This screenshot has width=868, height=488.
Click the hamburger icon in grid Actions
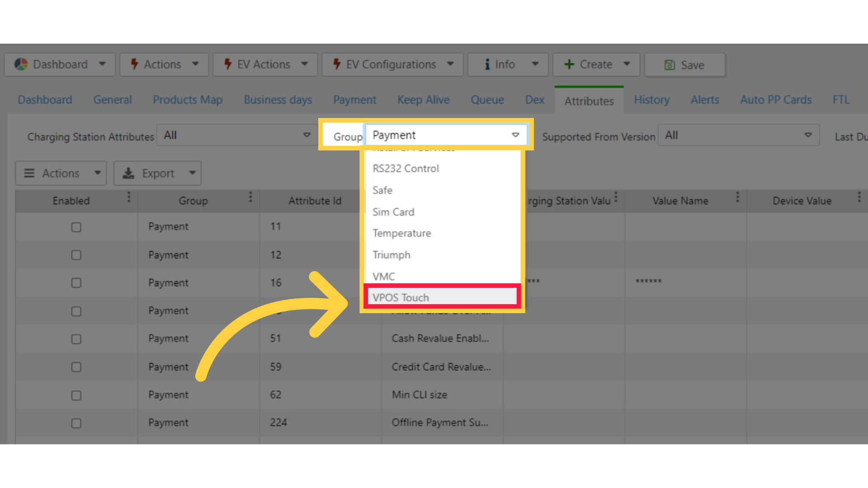click(x=29, y=173)
